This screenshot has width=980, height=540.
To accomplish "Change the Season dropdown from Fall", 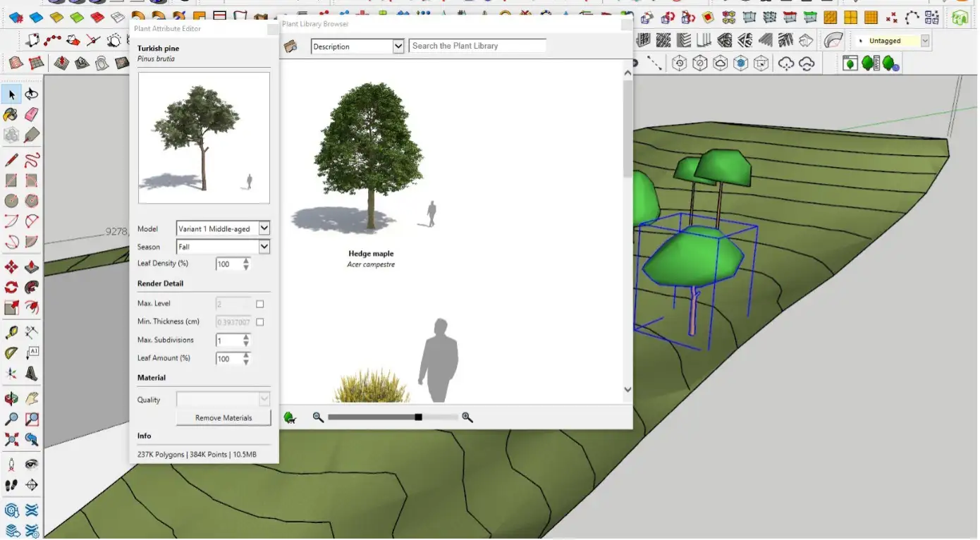I will [263, 246].
